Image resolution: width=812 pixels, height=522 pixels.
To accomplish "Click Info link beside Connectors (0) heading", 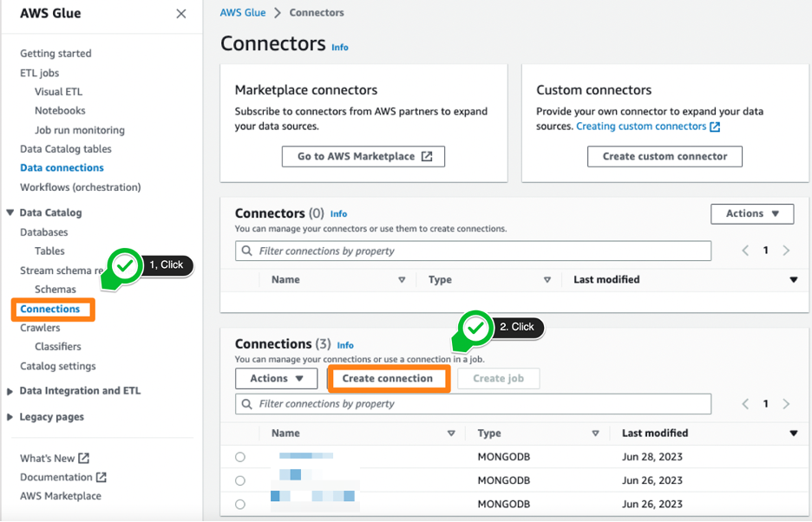I will [x=338, y=214].
